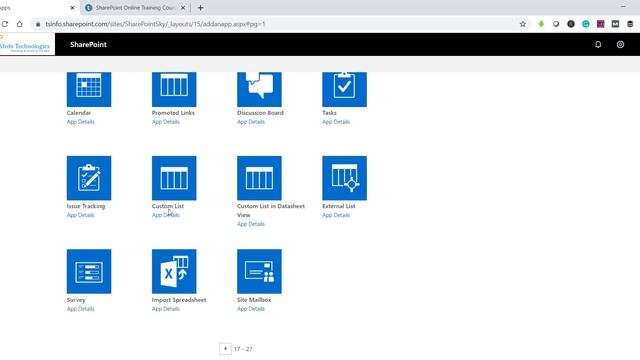640x360 pixels.
Task: Select the Survey app tile
Action: click(x=89, y=271)
